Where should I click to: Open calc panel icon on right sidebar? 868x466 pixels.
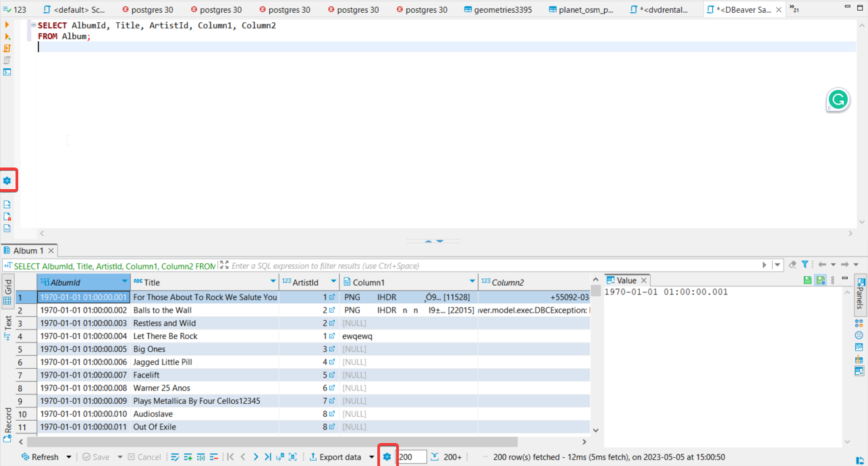[859, 323]
